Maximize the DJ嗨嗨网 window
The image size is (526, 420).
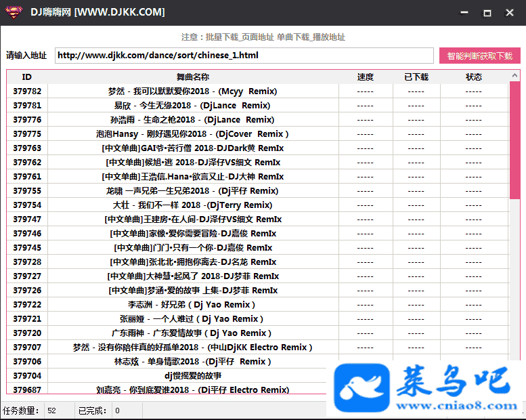point(487,12)
